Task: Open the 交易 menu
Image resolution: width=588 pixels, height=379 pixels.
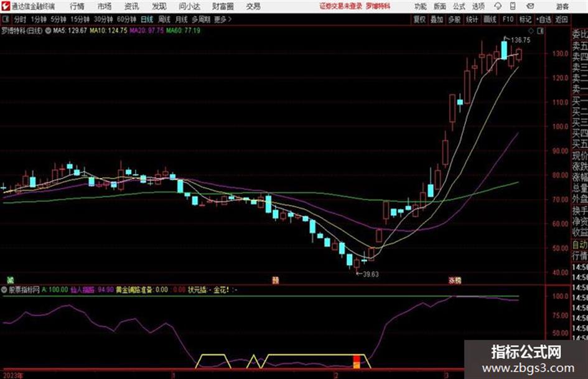Action: click(253, 6)
